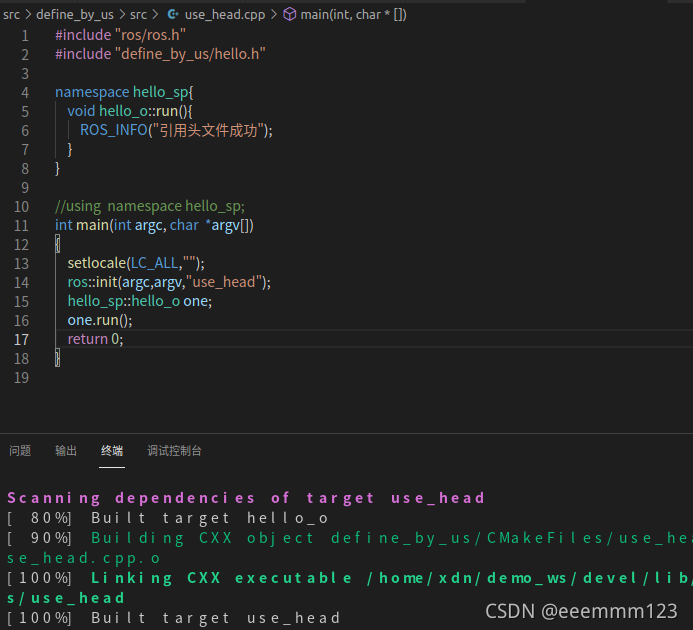This screenshot has width=693, height=630.
Task: Open the 'define_by_us' breadcrumb segment
Action: click(x=75, y=15)
